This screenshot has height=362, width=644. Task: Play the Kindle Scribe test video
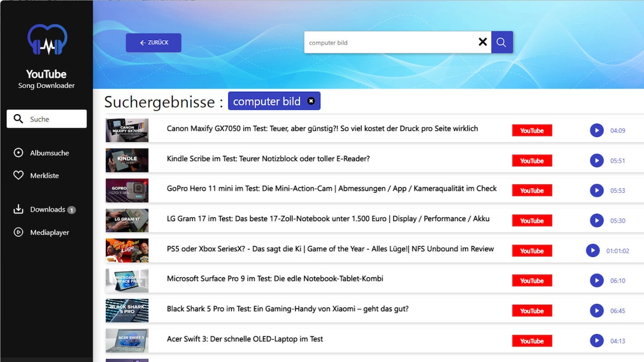597,160
